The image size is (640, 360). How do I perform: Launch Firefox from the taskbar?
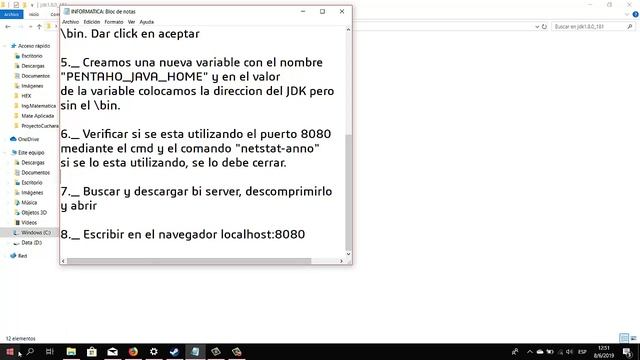pos(133,351)
